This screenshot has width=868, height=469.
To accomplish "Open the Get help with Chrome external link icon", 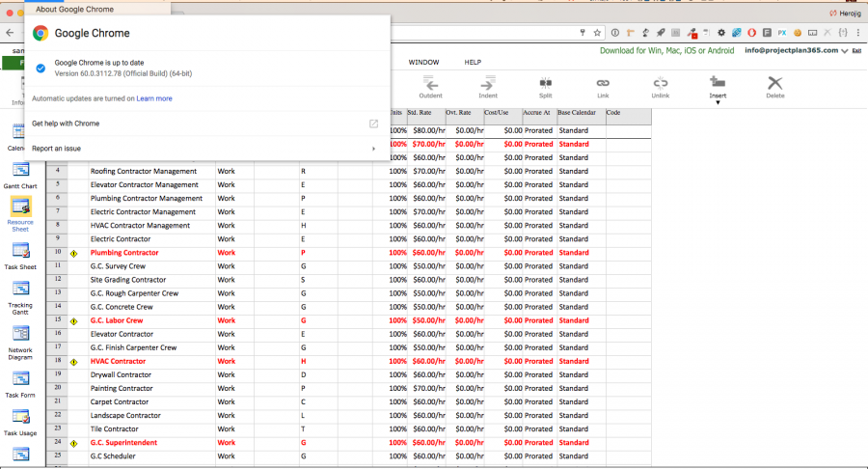I will 373,124.
